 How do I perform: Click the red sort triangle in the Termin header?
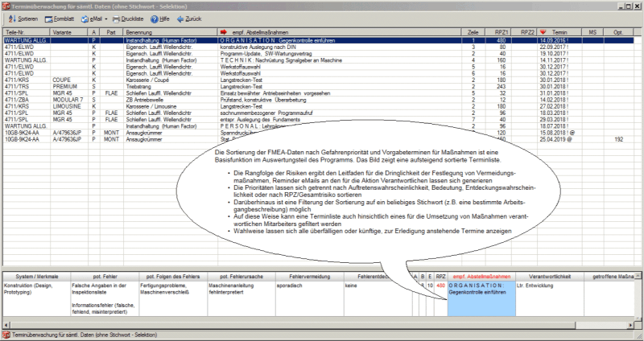(543, 31)
